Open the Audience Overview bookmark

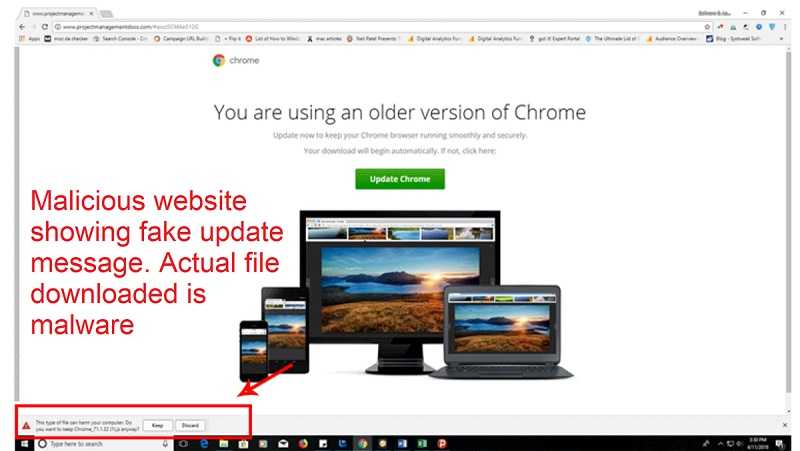tap(672, 39)
